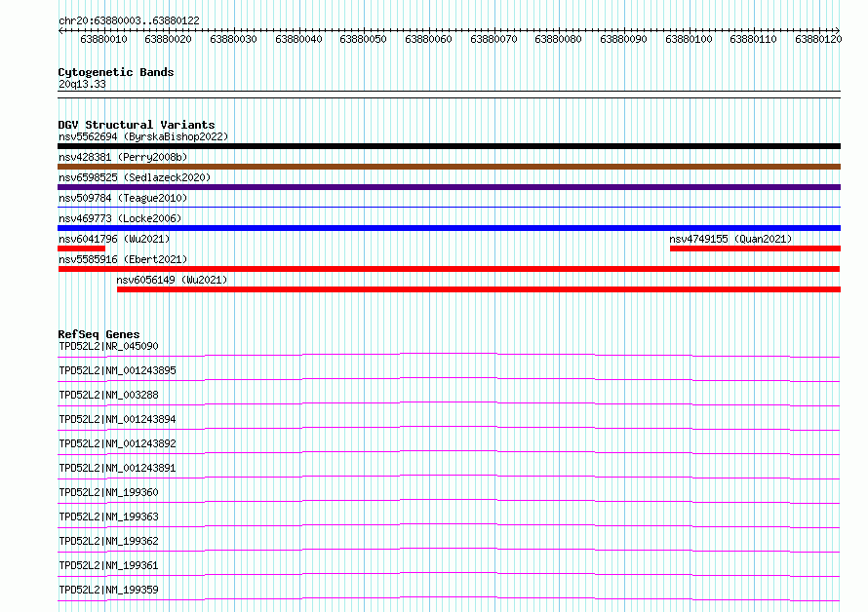Click ruler position 63880080
The image size is (868, 612).
pyautogui.click(x=558, y=39)
